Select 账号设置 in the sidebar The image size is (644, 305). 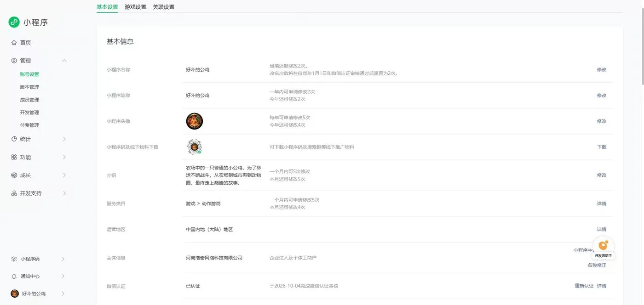[x=29, y=74]
